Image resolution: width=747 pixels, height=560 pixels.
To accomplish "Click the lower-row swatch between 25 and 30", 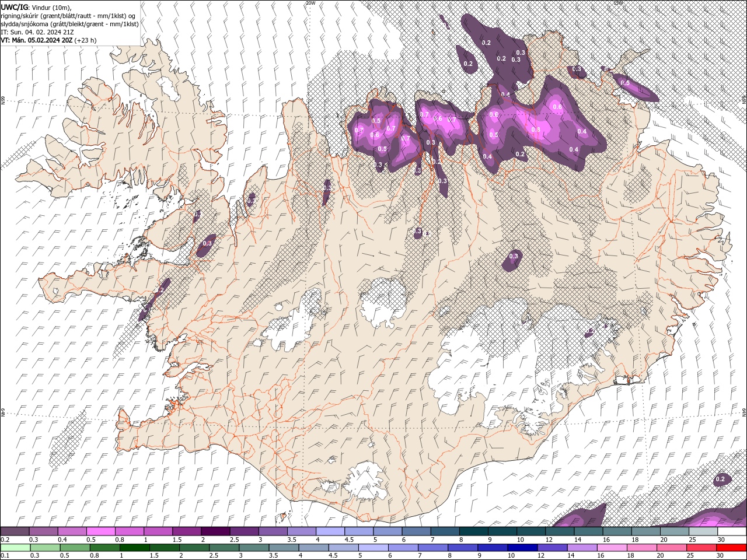I will click(702, 548).
